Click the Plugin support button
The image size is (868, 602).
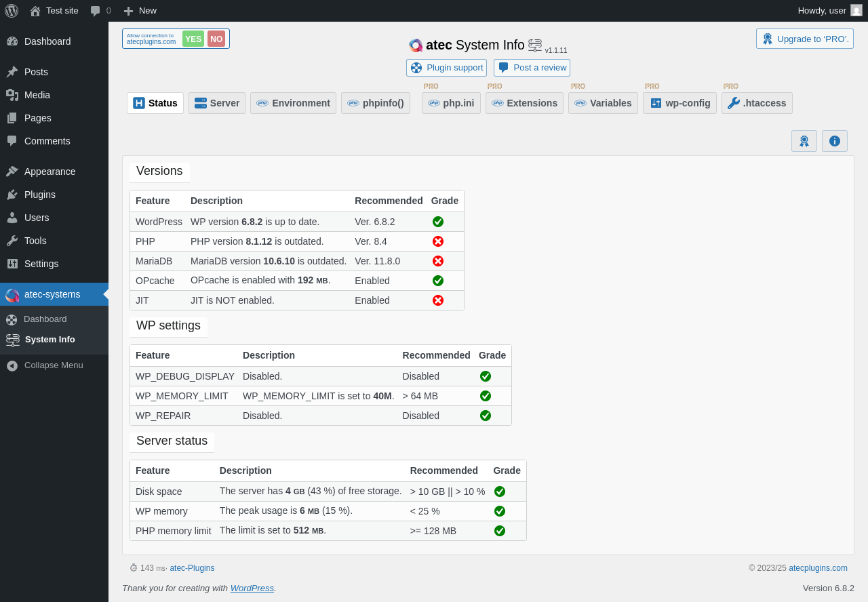point(447,68)
